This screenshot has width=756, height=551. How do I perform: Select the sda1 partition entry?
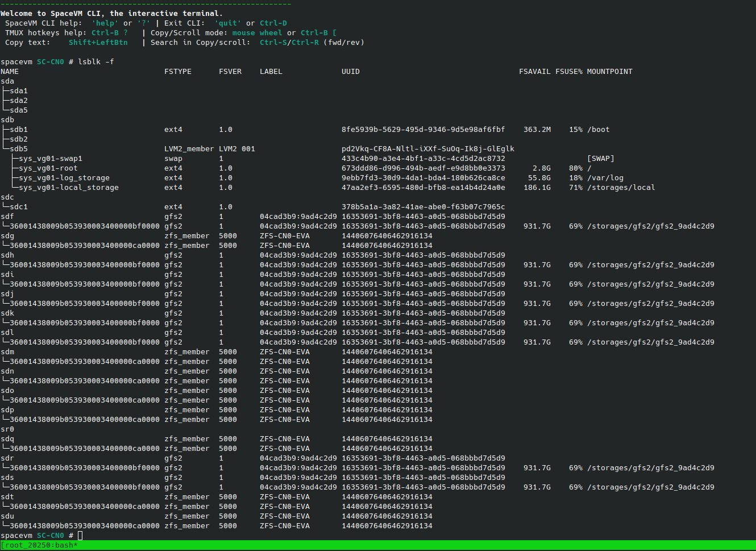pyautogui.click(x=18, y=91)
